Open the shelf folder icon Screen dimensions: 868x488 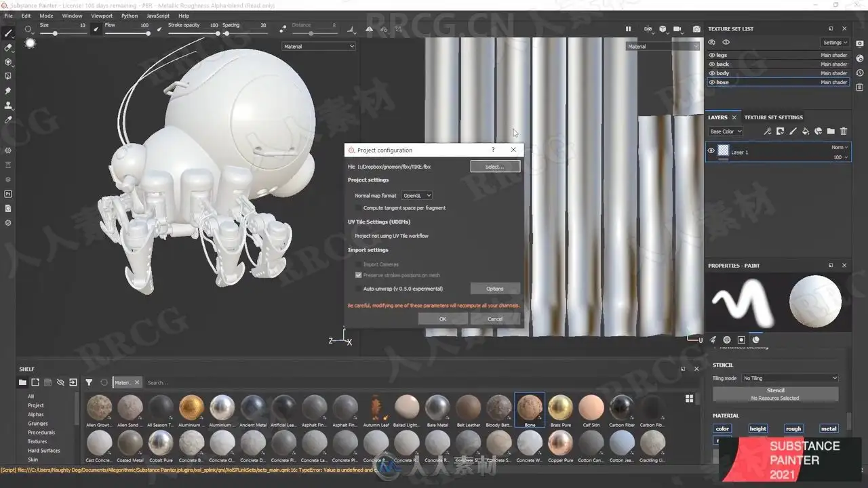pyautogui.click(x=22, y=382)
